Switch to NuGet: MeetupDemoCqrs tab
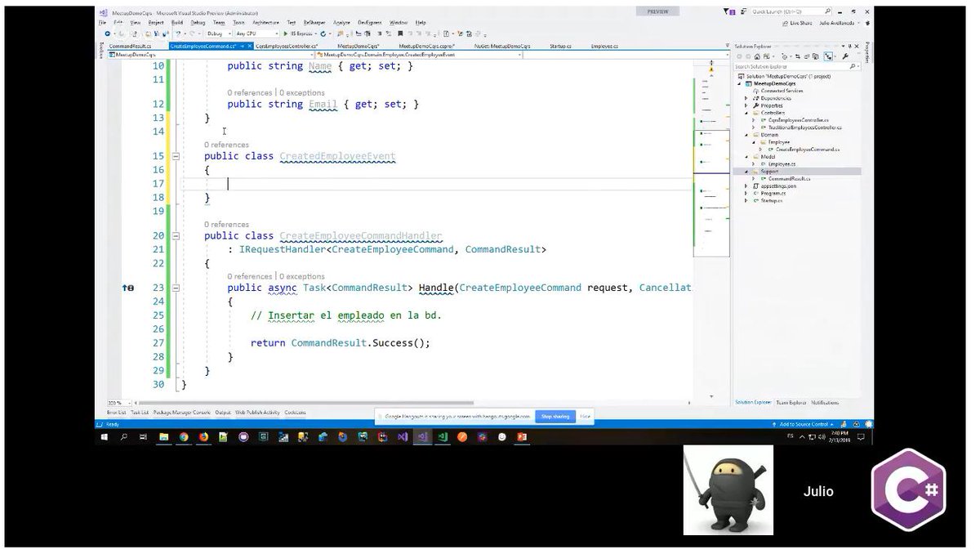This screenshot has height=554, width=980. [502, 47]
